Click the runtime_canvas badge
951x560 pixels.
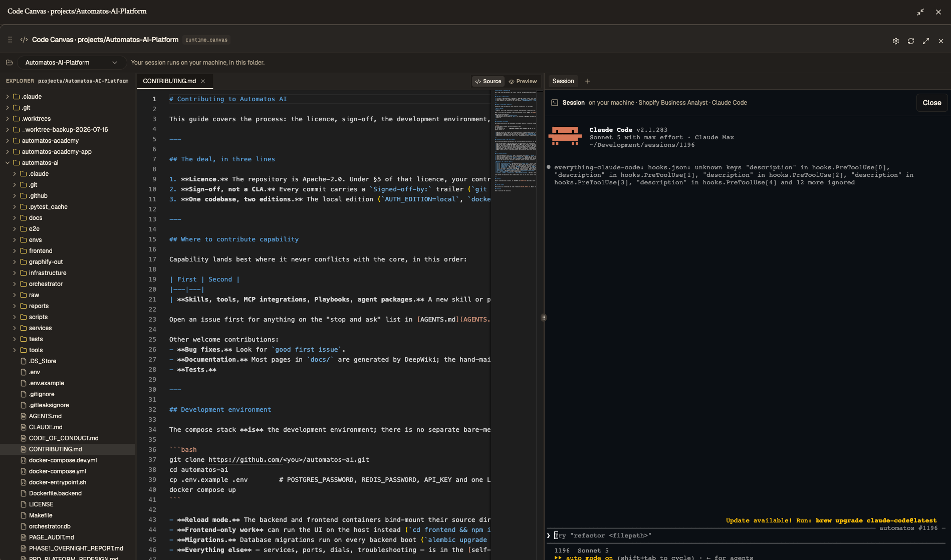206,40
